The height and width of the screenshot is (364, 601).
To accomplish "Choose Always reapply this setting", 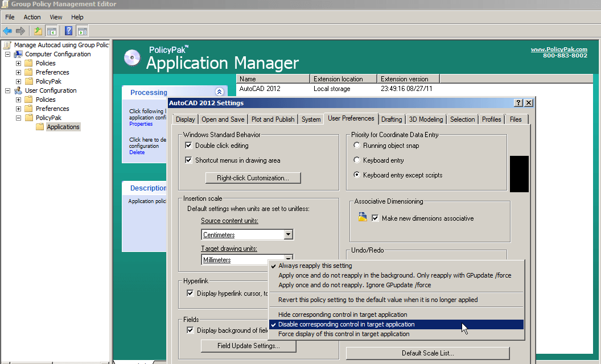I will click(x=396, y=266).
